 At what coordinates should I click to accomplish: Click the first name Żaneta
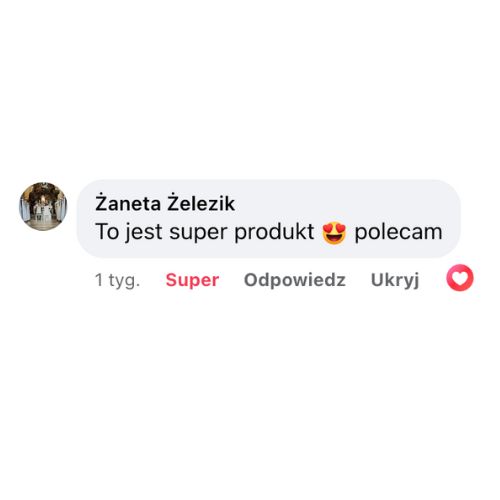128,203
